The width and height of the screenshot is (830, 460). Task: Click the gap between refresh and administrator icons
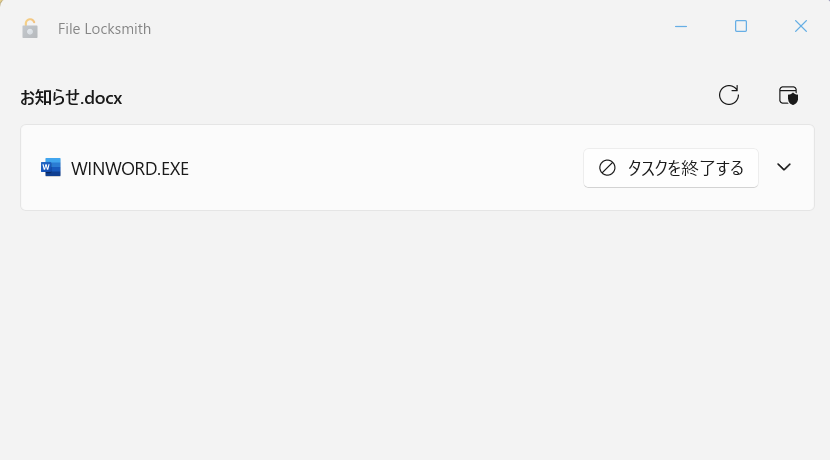[x=759, y=95]
